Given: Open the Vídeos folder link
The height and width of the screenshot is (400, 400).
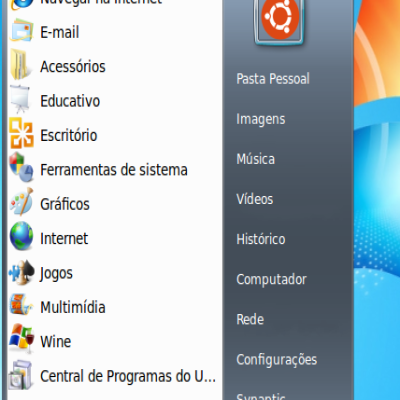Looking at the screenshot, I should (255, 199).
